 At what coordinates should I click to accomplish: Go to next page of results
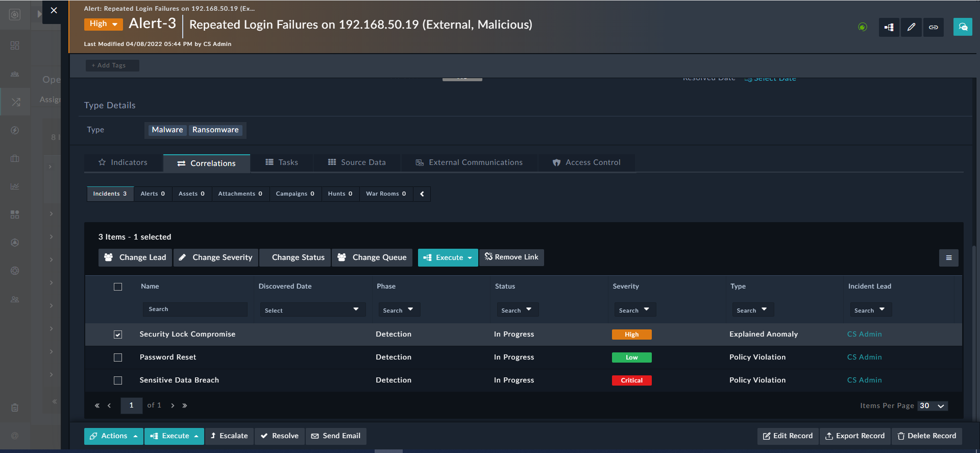[x=173, y=406]
